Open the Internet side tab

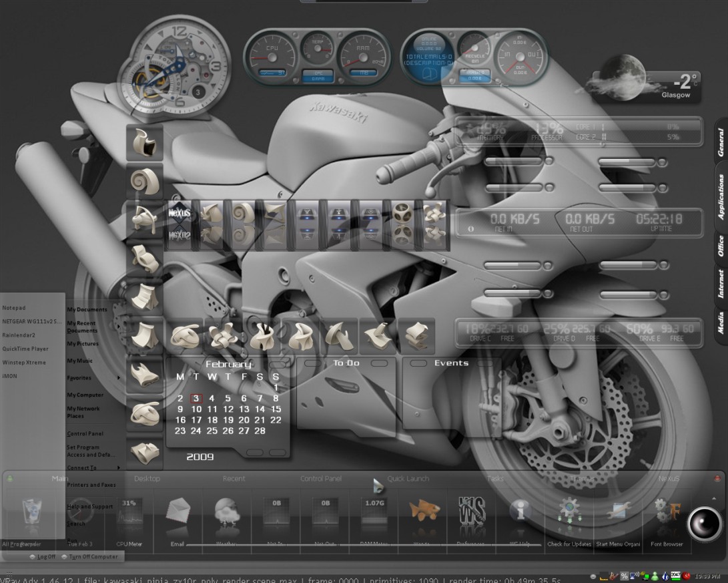721,283
